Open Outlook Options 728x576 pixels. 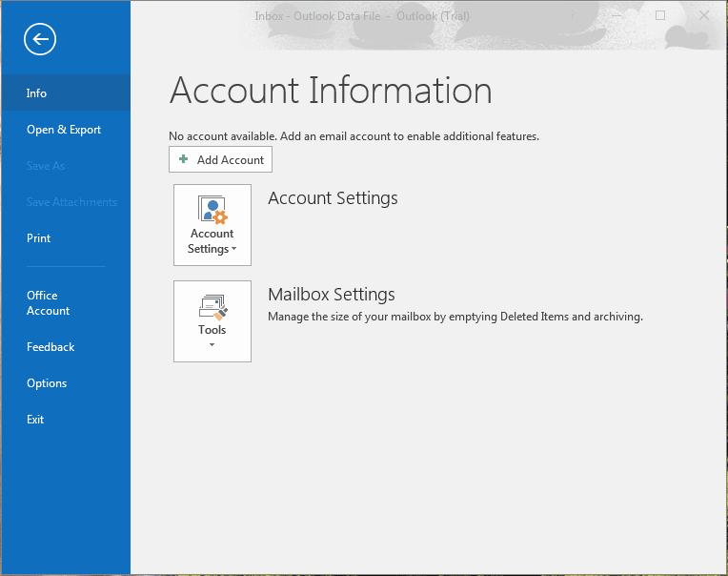click(x=66, y=383)
